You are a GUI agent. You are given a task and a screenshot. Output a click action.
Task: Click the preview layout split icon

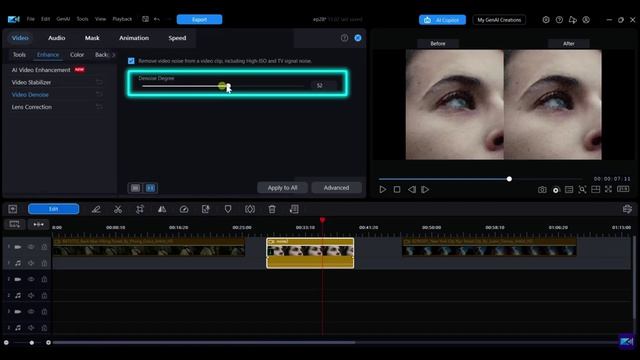pyautogui.click(x=596, y=189)
